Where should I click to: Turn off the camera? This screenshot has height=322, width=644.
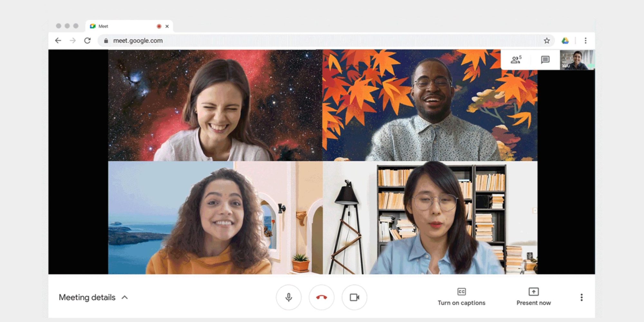coord(354,297)
